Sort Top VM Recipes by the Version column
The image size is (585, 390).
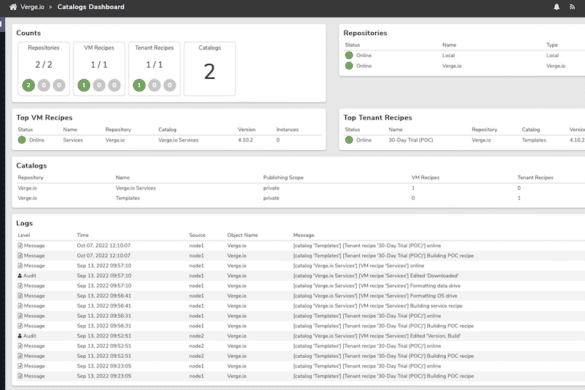coord(247,130)
